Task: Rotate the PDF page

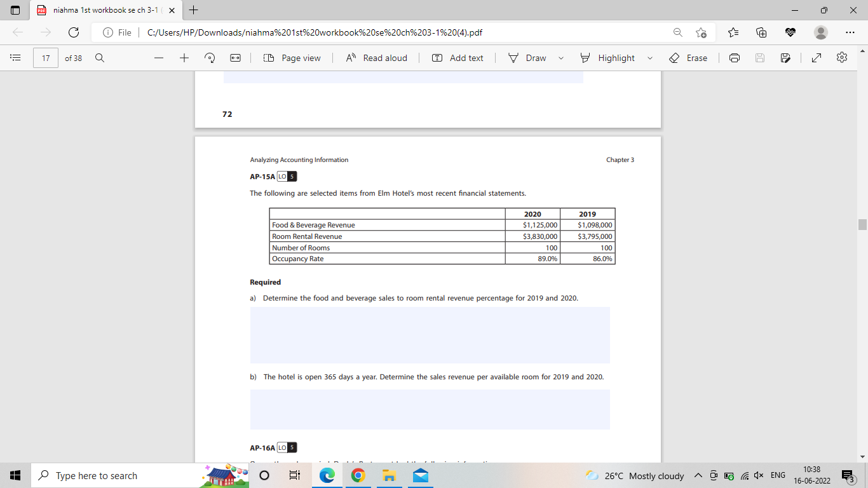Action: (x=208, y=58)
